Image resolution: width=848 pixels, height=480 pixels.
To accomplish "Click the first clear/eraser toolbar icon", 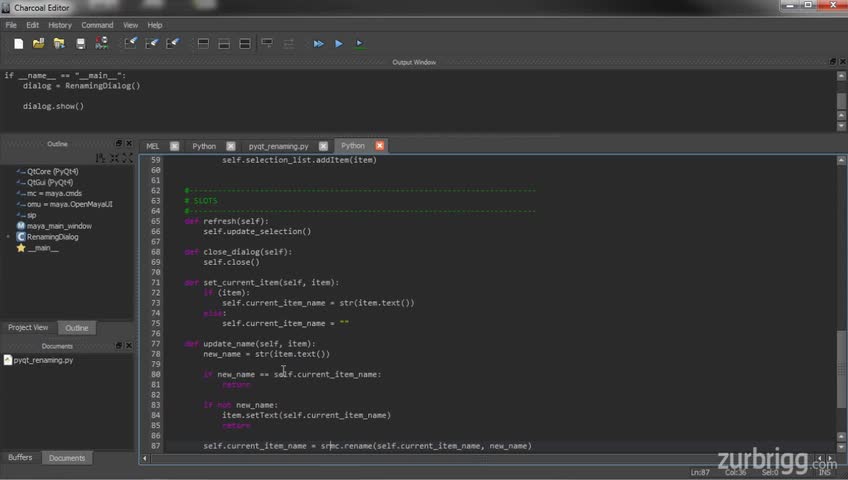I will 130,44.
